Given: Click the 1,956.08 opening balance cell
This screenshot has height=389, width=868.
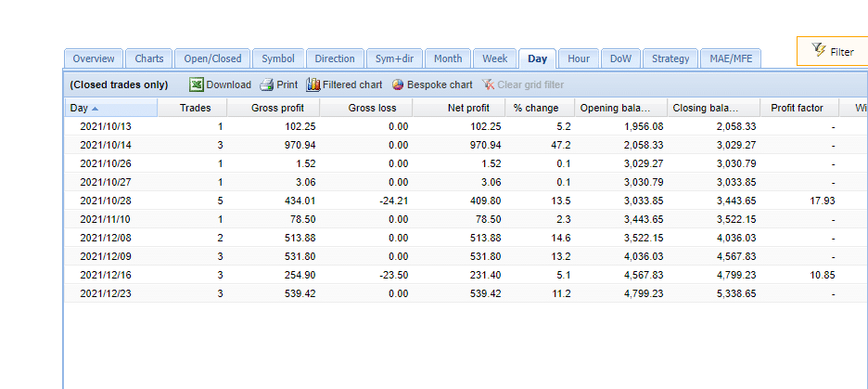Looking at the screenshot, I should 644,126.
